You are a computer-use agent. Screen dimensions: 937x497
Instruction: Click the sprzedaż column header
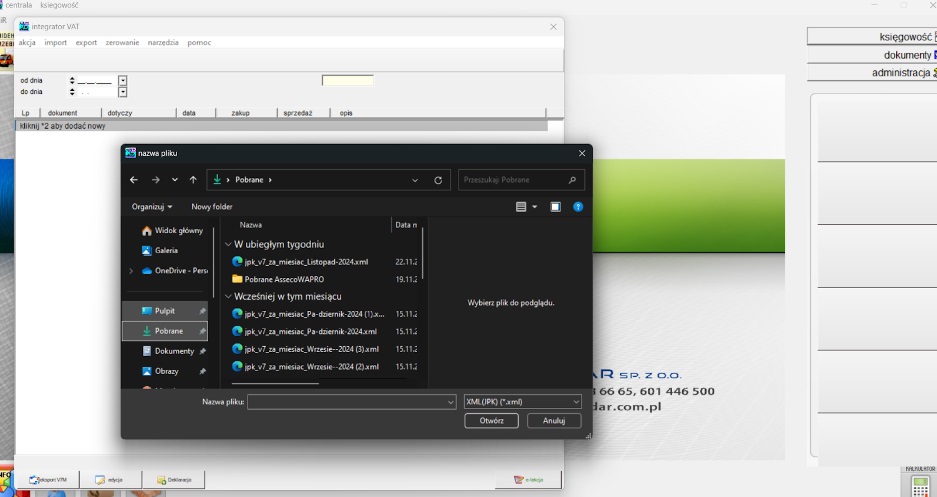tap(298, 113)
